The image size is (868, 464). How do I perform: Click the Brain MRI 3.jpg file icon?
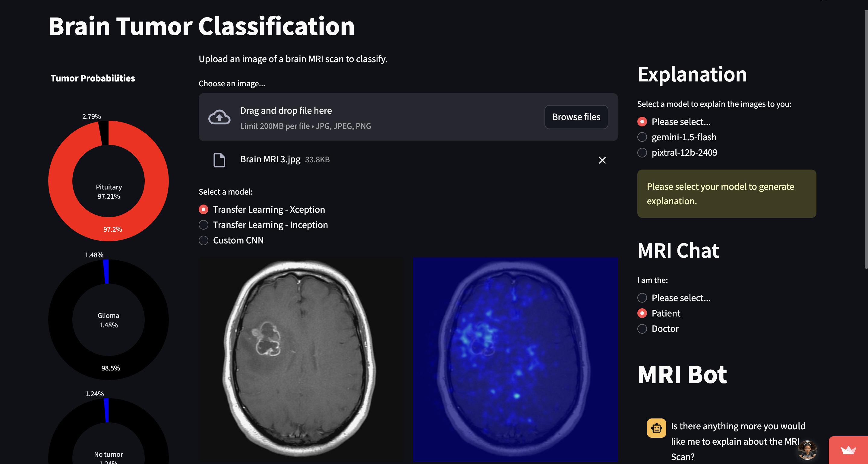tap(219, 160)
